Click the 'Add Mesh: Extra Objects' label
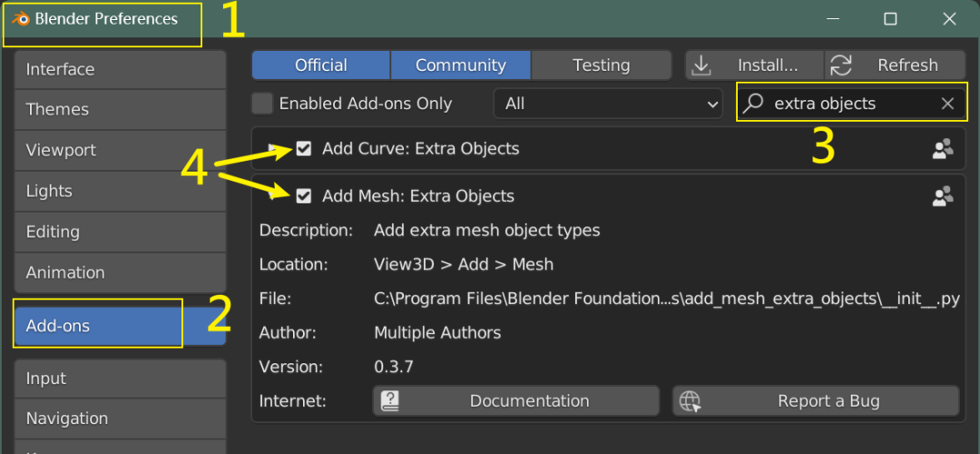Viewport: 980px width, 454px height. pos(418,196)
